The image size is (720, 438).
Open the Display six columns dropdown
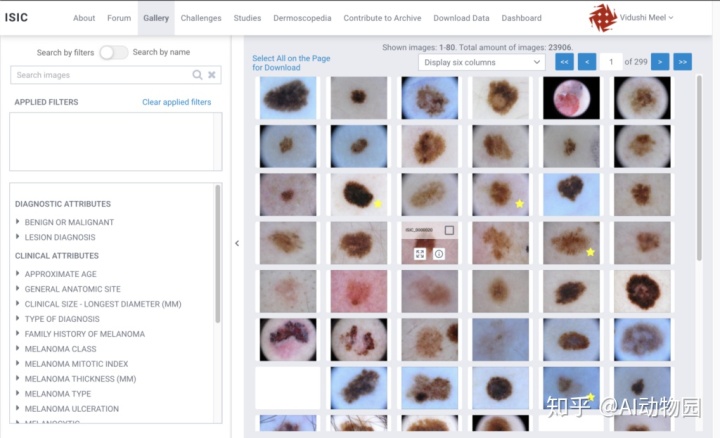482,62
